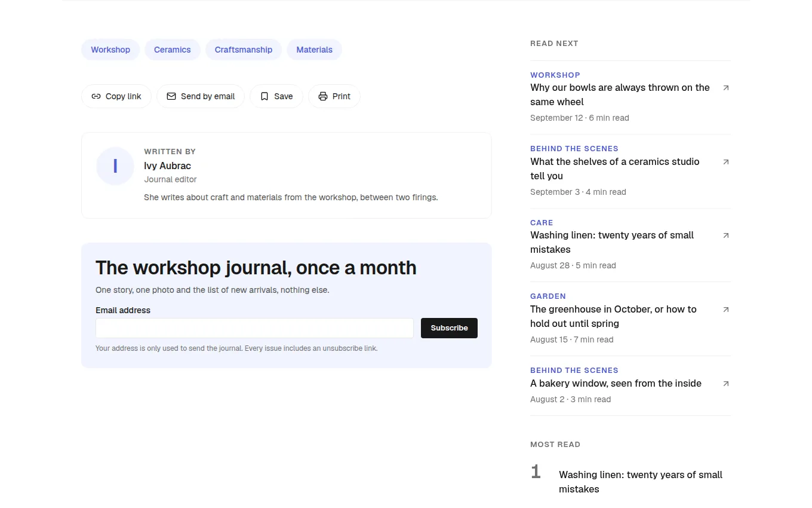
Task: Click the CARE category label
Action: [542, 222]
